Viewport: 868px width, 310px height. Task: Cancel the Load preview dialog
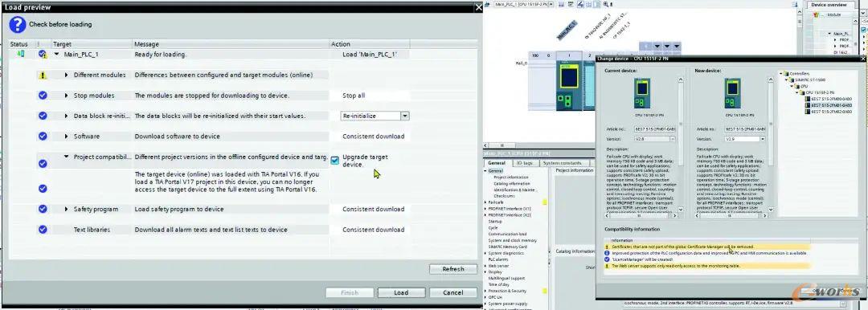[x=453, y=293]
